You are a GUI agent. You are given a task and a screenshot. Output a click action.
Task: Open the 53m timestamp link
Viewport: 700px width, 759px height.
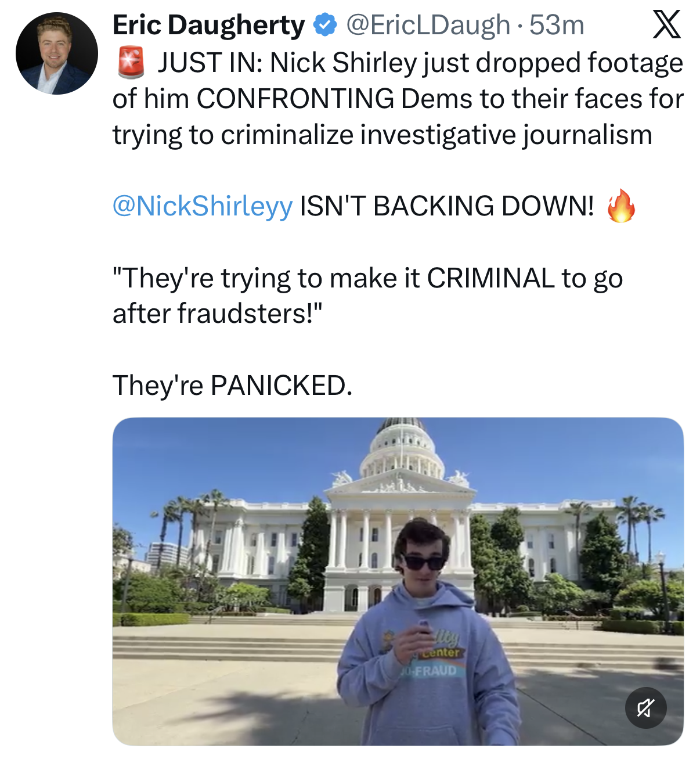pyautogui.click(x=557, y=25)
